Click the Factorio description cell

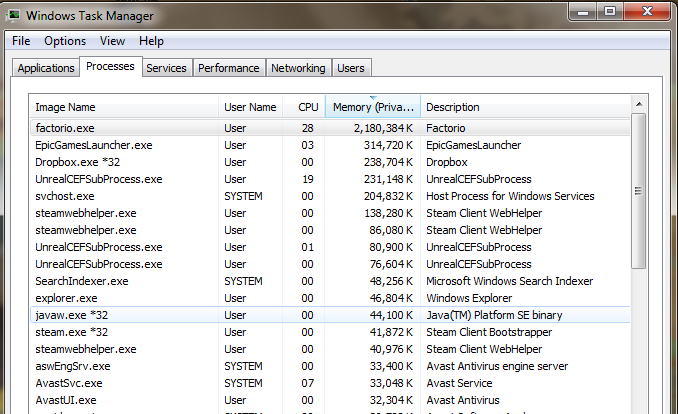[446, 128]
